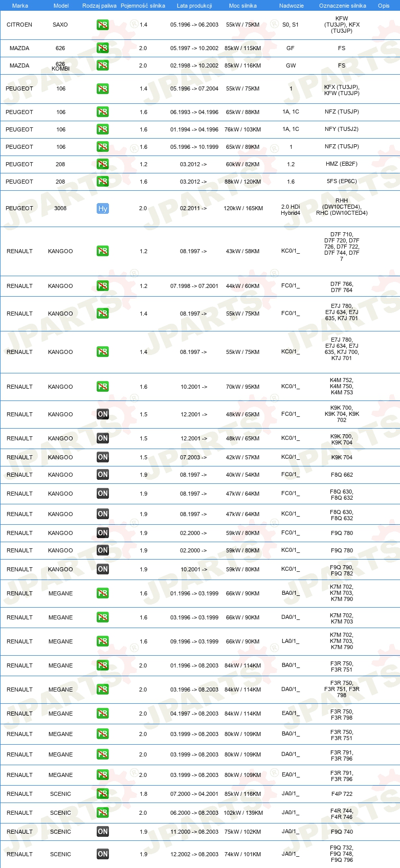
Task: Click the petrol icon for Megane LA0/1_ row
Action: point(102,641)
